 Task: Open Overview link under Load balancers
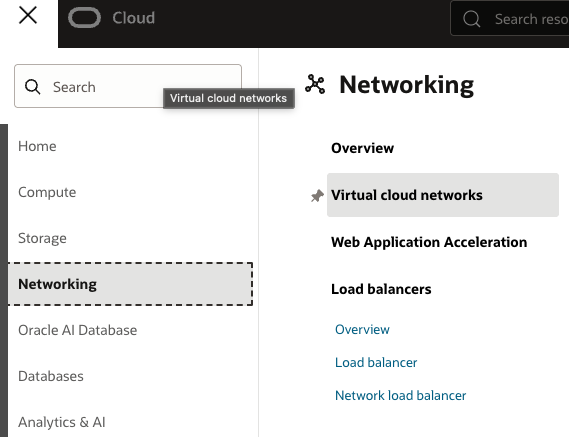point(362,330)
